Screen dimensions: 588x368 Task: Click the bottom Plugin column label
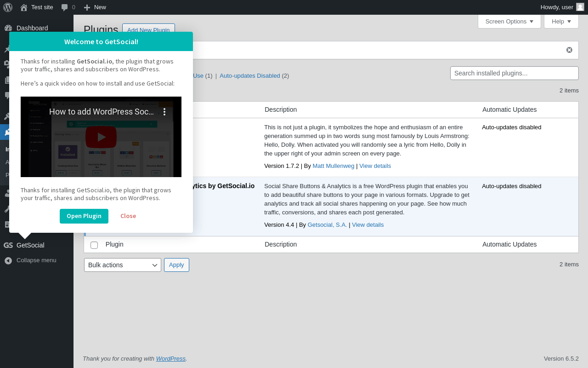pyautogui.click(x=114, y=244)
